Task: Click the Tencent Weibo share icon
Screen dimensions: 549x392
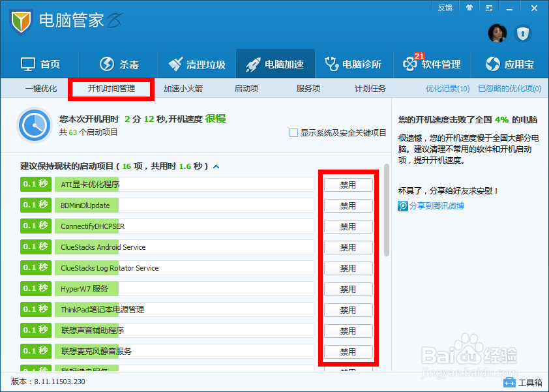Action: 403,206
